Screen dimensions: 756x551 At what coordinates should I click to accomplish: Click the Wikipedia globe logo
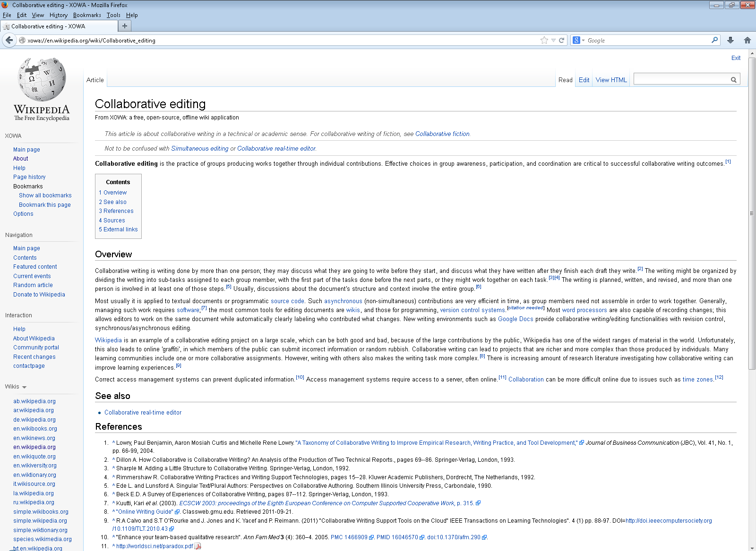(x=42, y=79)
